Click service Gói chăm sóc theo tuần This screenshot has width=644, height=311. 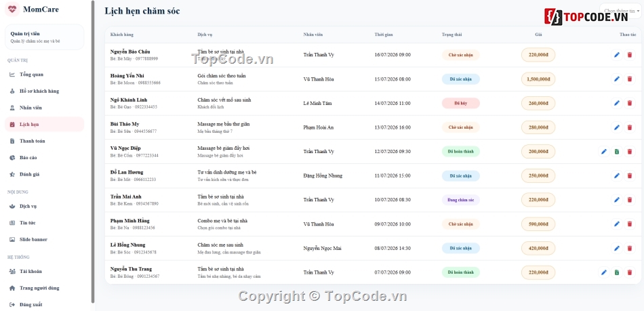222,76
